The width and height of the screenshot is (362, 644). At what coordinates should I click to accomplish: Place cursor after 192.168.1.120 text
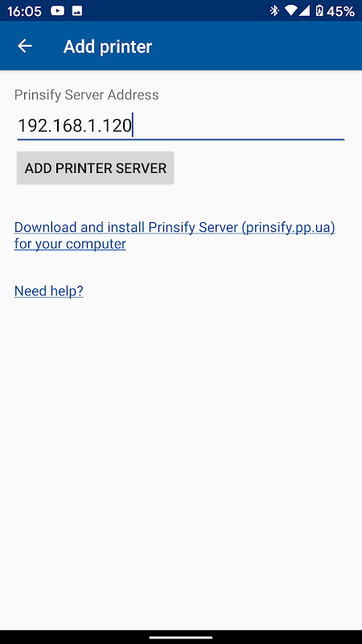[x=132, y=126]
